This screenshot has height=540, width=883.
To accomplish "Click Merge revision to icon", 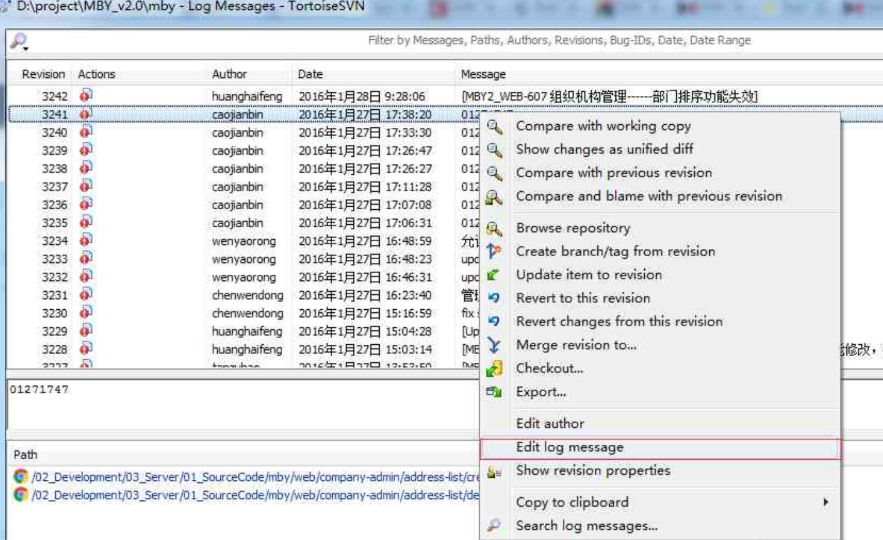I will coord(494,345).
